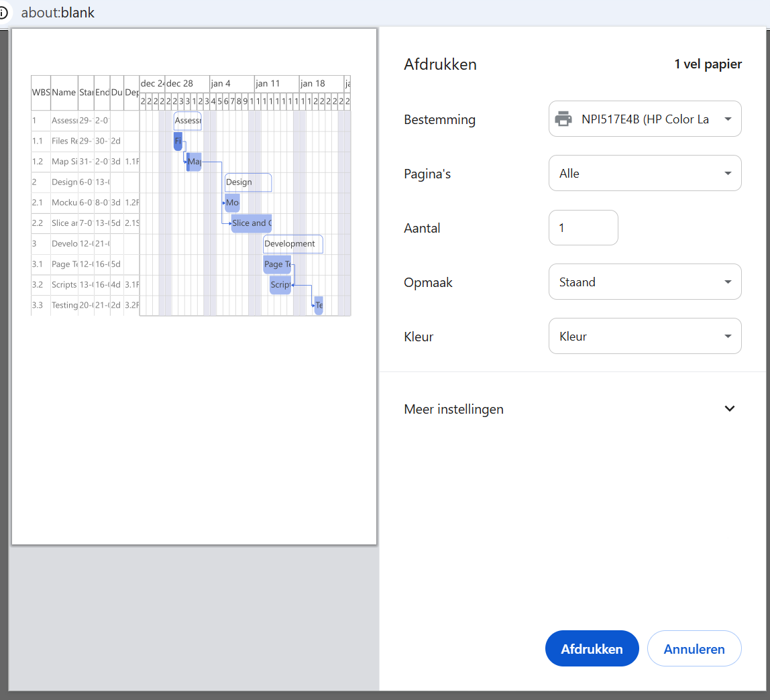The image size is (770, 700).
Task: Cancel printing with the Annuleren button
Action: tap(694, 649)
